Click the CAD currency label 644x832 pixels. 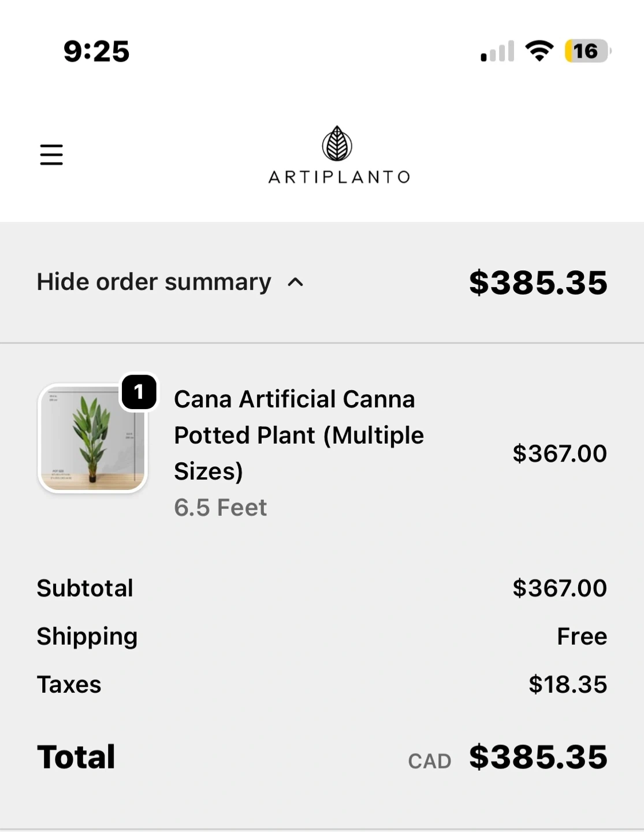(x=429, y=761)
